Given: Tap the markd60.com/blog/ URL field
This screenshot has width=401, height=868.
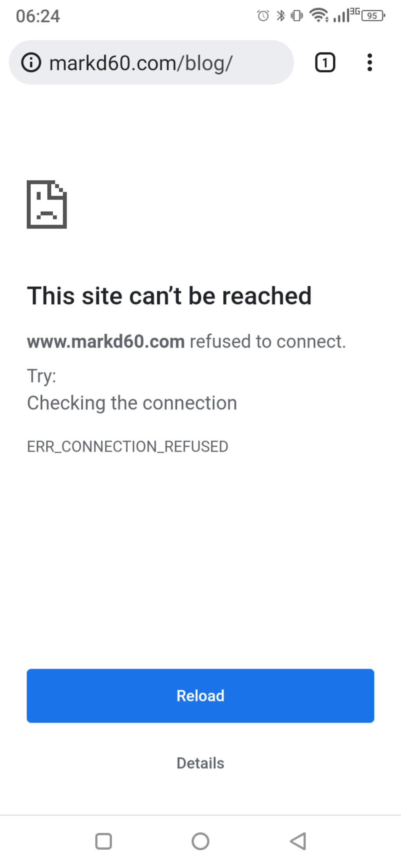Looking at the screenshot, I should coord(151,63).
